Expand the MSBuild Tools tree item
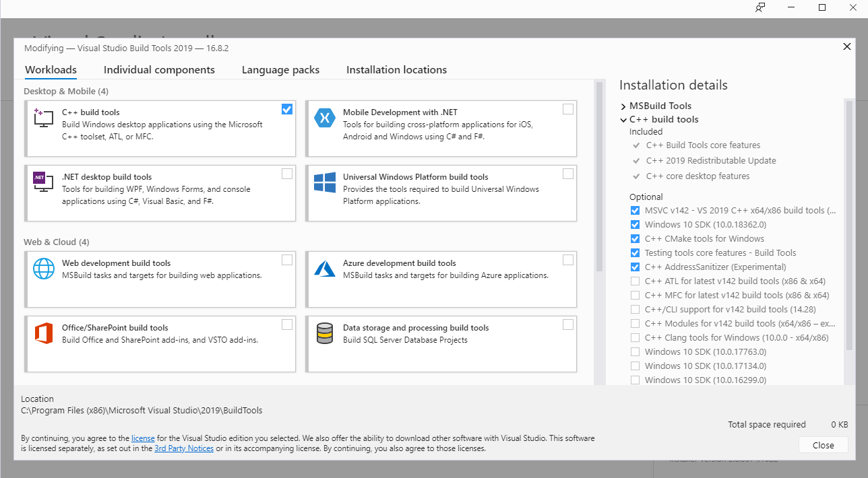Image resolution: width=868 pixels, height=478 pixels. coord(623,106)
